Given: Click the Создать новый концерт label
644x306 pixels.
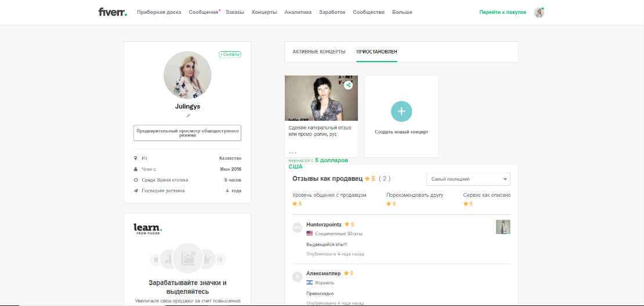Looking at the screenshot, I should tap(401, 132).
